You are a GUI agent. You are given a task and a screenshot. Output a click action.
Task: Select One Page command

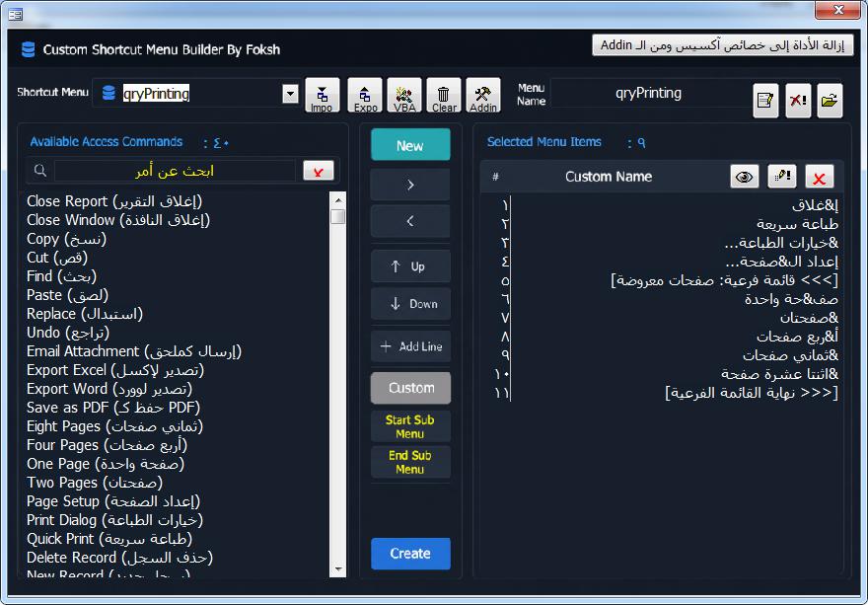pos(175,464)
